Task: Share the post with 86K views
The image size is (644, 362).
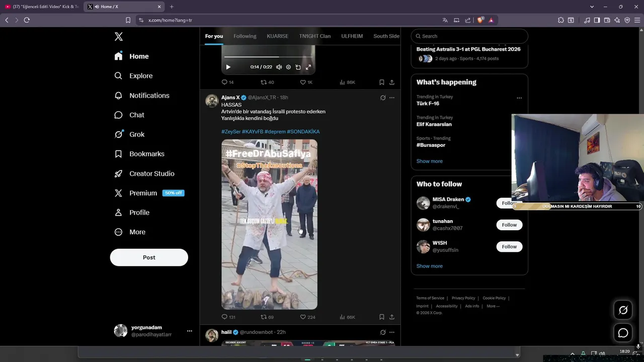Action: click(x=392, y=82)
